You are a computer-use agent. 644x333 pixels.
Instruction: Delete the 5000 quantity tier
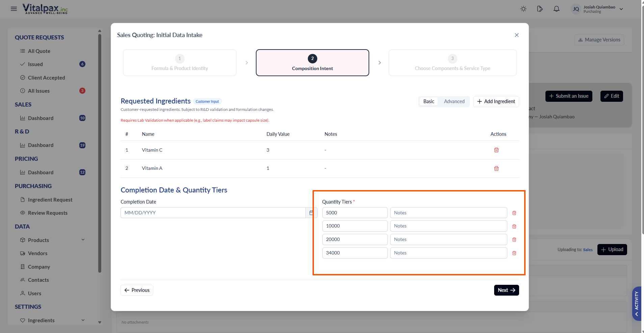click(x=514, y=213)
